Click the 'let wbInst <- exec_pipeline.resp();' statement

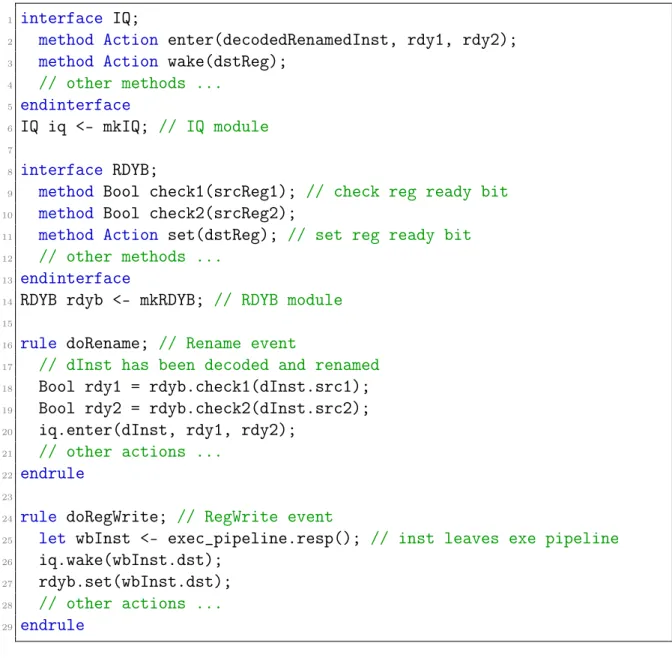pos(199,539)
